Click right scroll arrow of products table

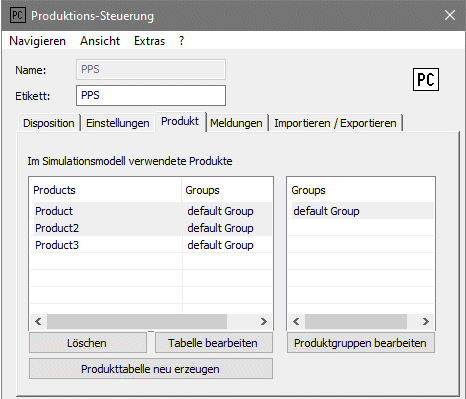[x=264, y=321]
